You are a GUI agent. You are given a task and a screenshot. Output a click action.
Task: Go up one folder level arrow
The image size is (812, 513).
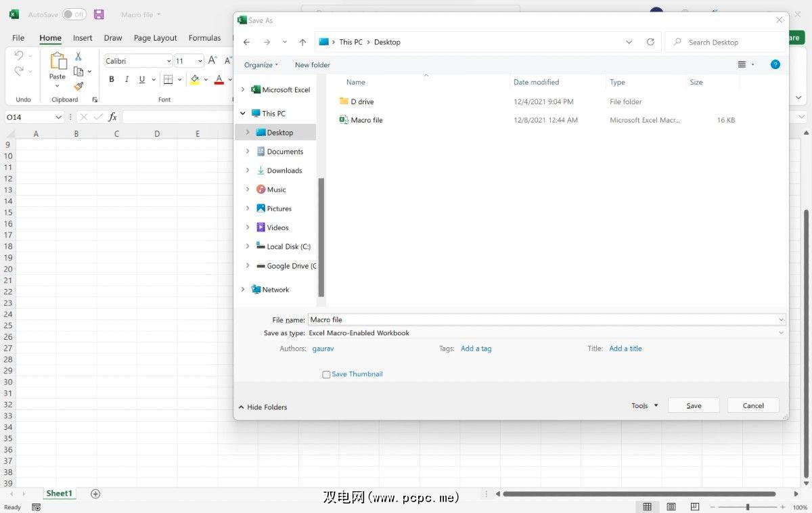point(302,42)
